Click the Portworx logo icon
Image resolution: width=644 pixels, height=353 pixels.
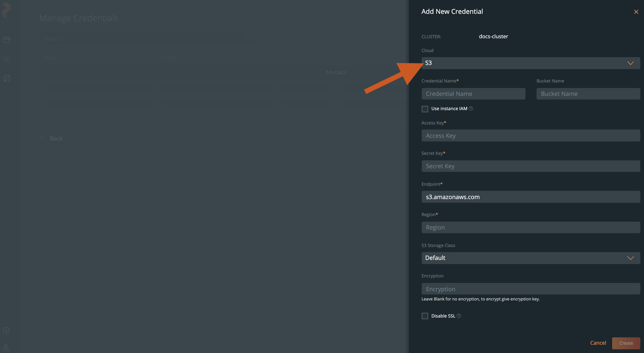point(6,10)
